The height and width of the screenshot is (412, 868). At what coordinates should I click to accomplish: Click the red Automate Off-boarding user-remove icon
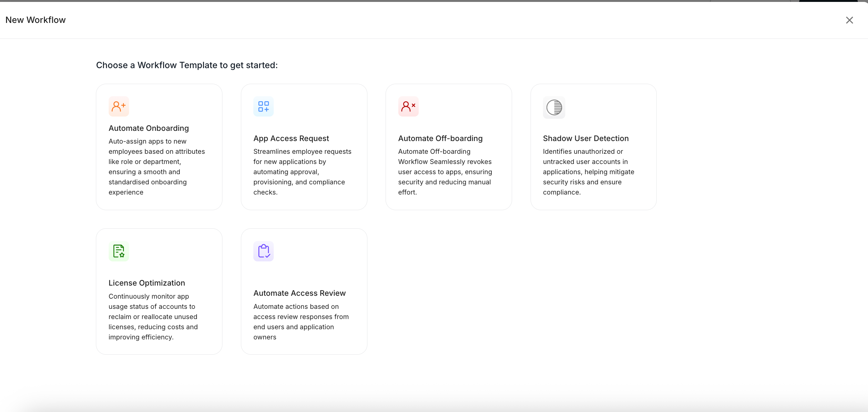tap(408, 106)
